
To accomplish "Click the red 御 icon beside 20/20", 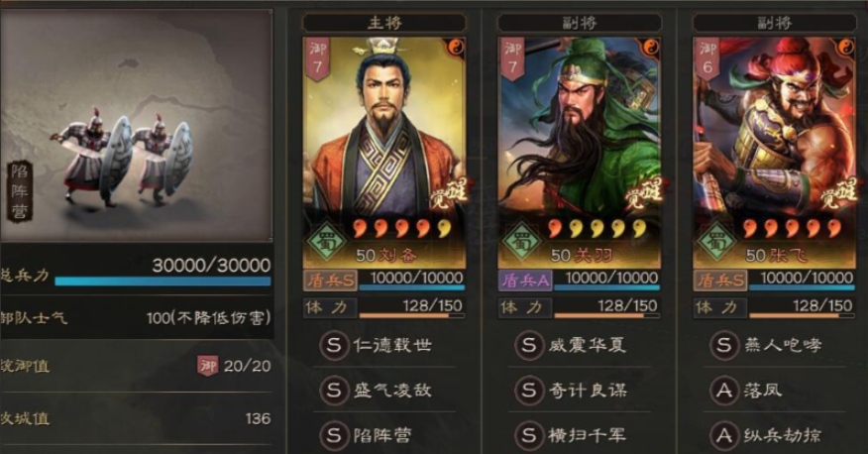I will pos(208,366).
